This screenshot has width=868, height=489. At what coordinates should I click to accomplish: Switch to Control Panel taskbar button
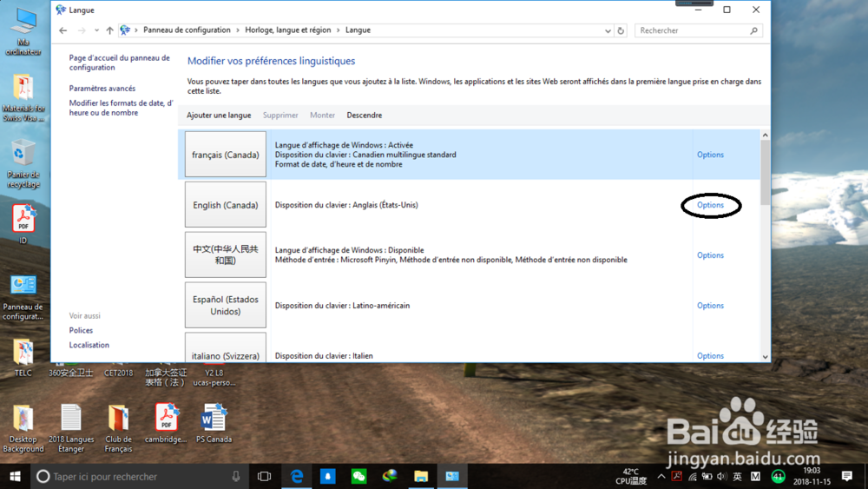[452, 476]
